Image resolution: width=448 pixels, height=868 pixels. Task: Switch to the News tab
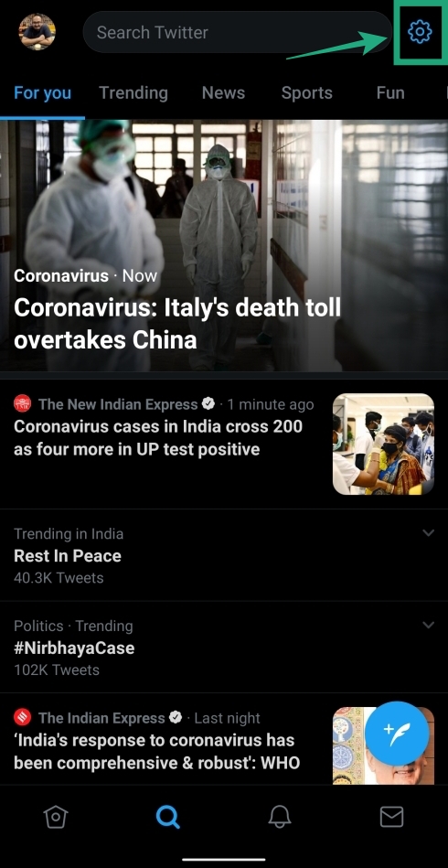pyautogui.click(x=223, y=93)
